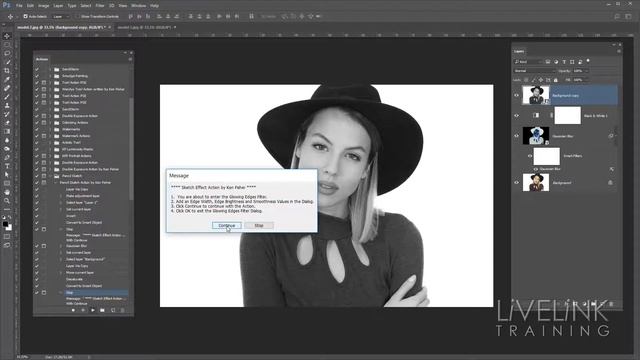Filter layers by pixel layer icon

coord(548,62)
